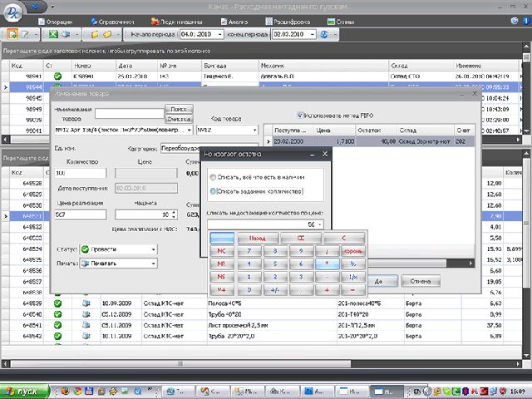The width and height of the screenshot is (532, 399).
Task: Click the help icon at top right
Action: point(515,21)
